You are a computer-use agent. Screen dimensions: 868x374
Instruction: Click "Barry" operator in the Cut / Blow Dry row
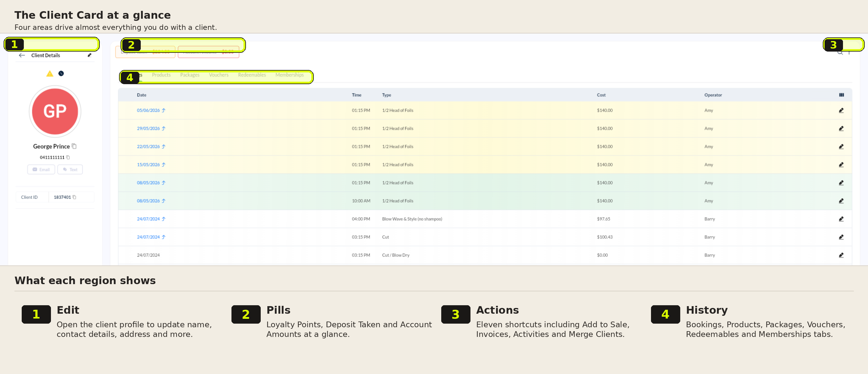pyautogui.click(x=709, y=255)
